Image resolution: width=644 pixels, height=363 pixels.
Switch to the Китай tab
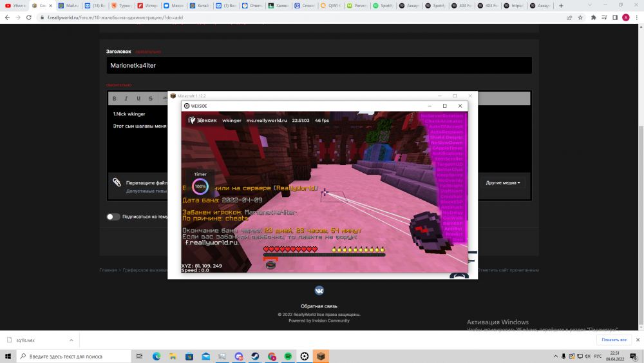200,6
